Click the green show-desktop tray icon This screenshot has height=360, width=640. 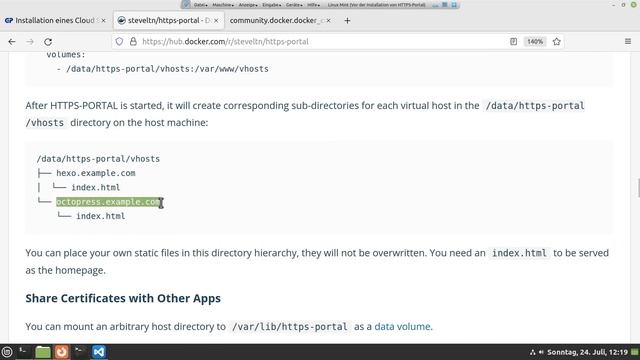tap(635, 352)
